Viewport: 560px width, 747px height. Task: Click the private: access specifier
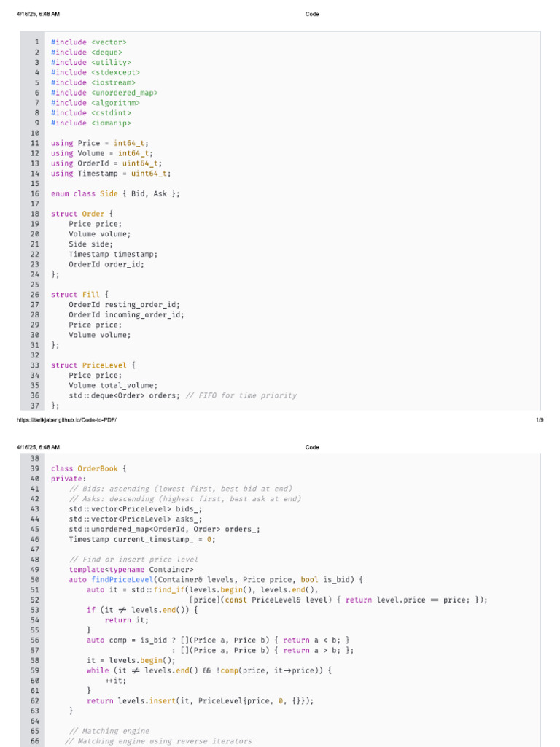[x=68, y=479]
